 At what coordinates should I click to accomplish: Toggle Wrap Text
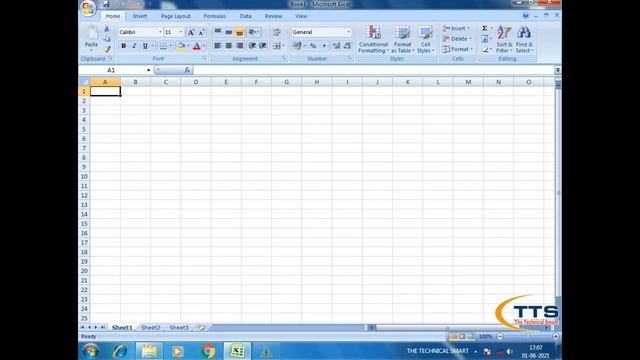click(x=276, y=32)
